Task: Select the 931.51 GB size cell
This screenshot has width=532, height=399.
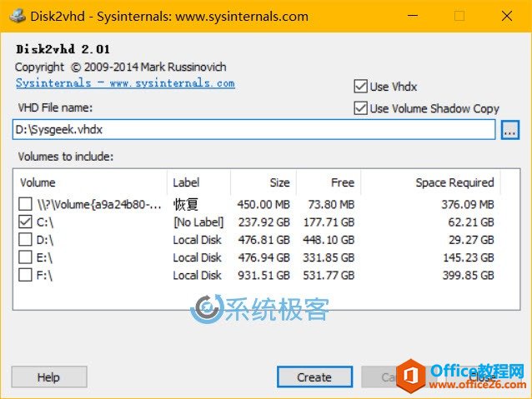Action: [264, 275]
